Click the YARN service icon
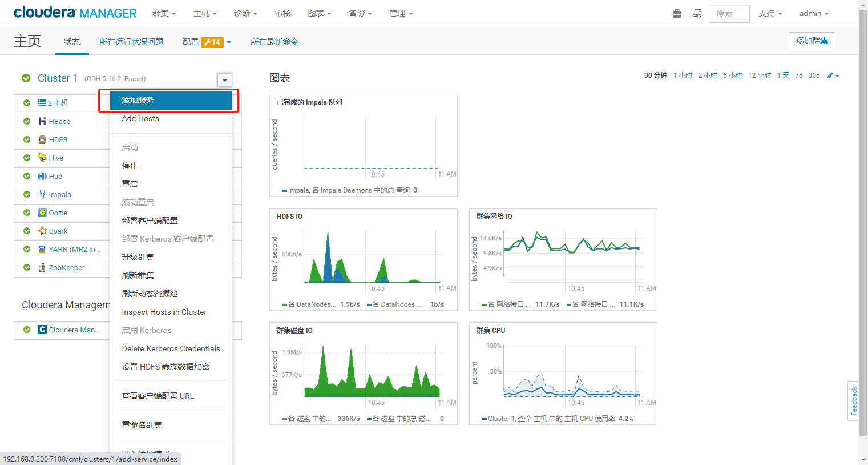Screen dimensions: 868x465 click(42, 249)
